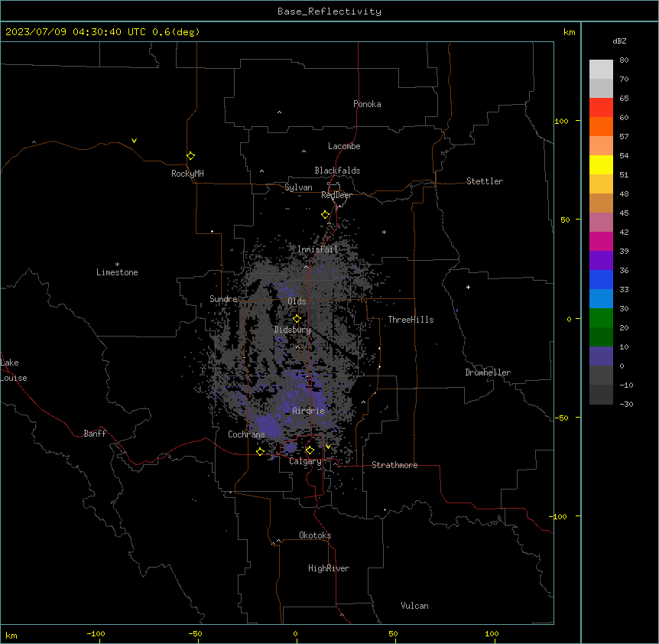
Task: Click the yellow diamond marker below Cochrane
Action: (x=260, y=451)
